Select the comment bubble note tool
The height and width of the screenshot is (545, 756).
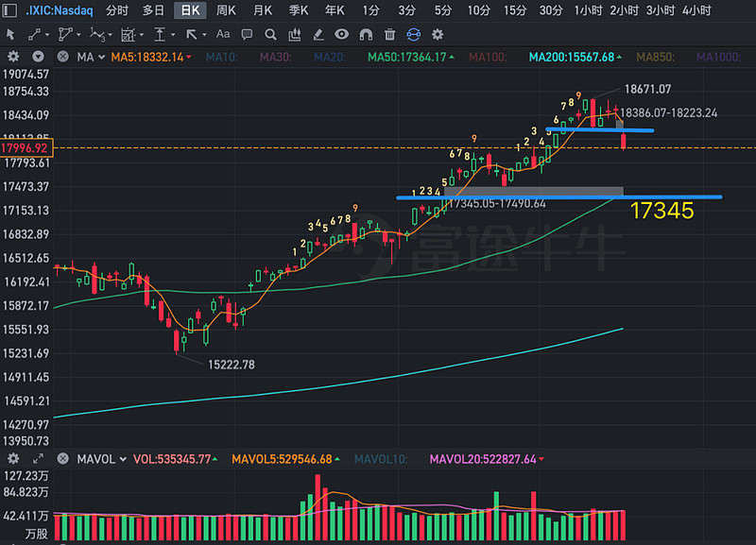click(x=247, y=35)
